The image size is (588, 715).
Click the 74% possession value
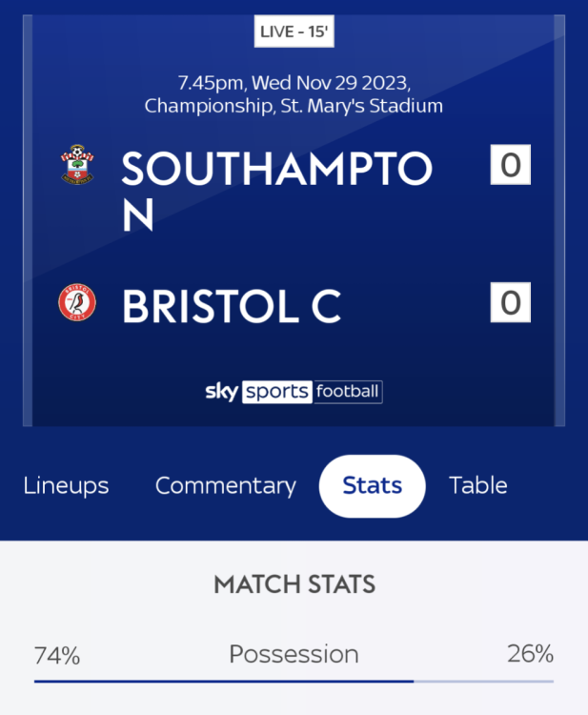(x=57, y=655)
